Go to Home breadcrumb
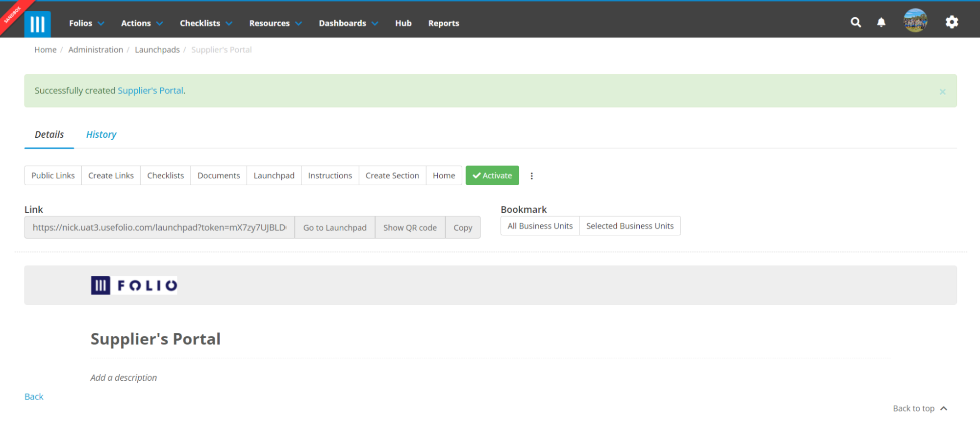Screen dimensions: 980x422 (x=45, y=50)
